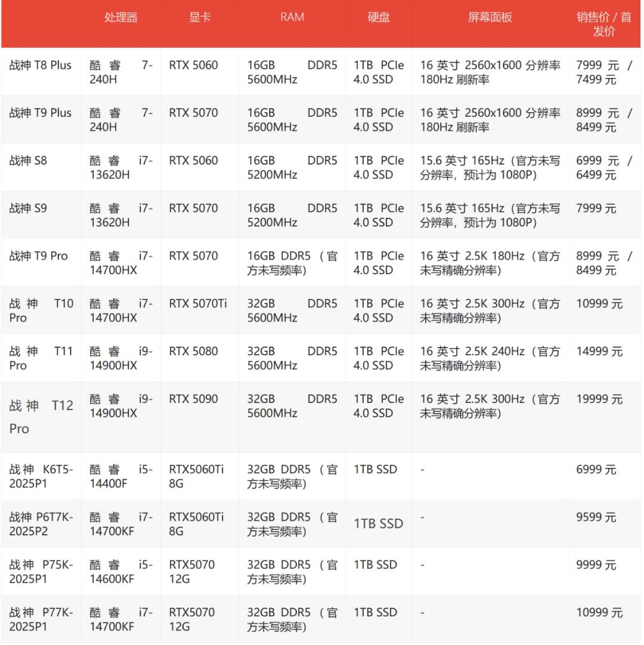Click the 硬盘 column header
This screenshot has height=645, width=644.
tap(379, 17)
